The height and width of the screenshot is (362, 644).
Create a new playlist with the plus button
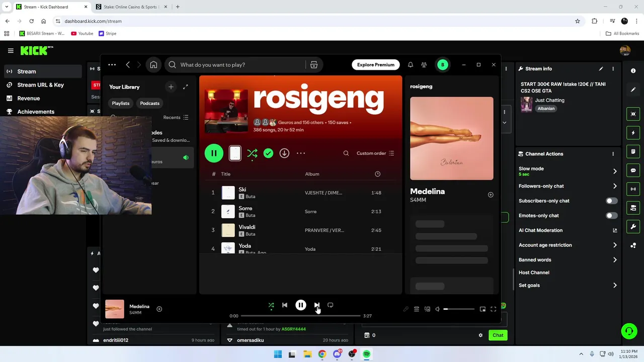(171, 87)
